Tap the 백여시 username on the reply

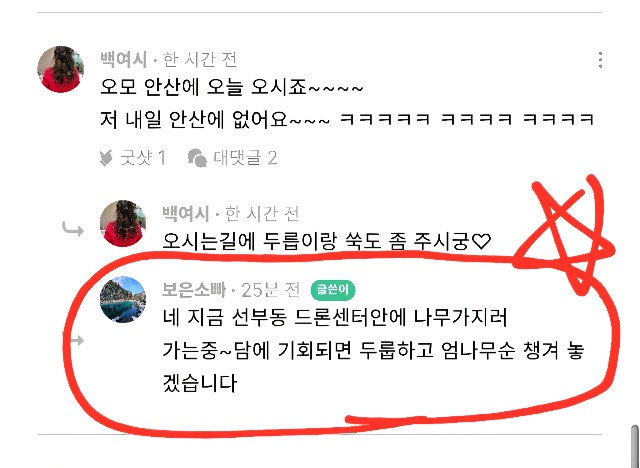[x=186, y=213]
